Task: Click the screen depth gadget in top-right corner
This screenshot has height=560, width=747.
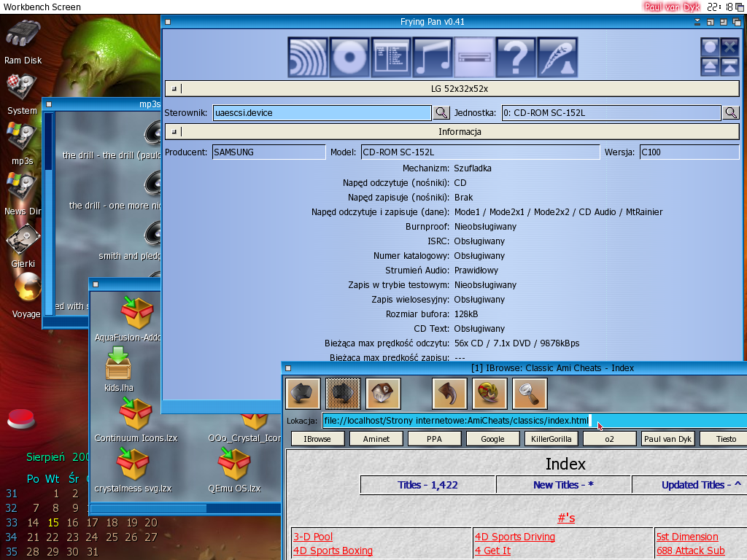Action: point(740,7)
